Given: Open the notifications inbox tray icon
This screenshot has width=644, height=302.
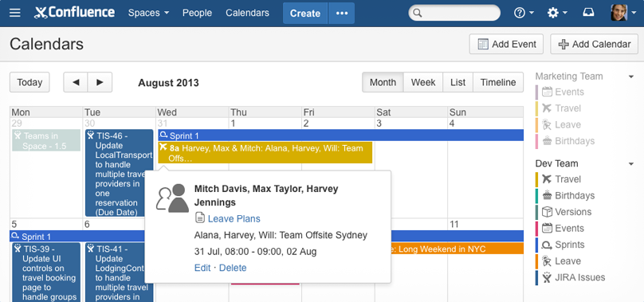Looking at the screenshot, I should [x=588, y=13].
